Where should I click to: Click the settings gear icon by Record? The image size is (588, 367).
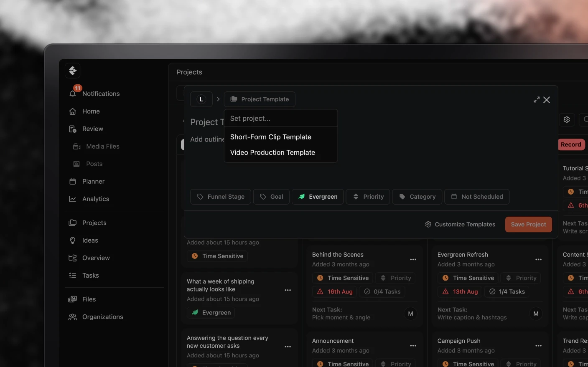(x=567, y=119)
